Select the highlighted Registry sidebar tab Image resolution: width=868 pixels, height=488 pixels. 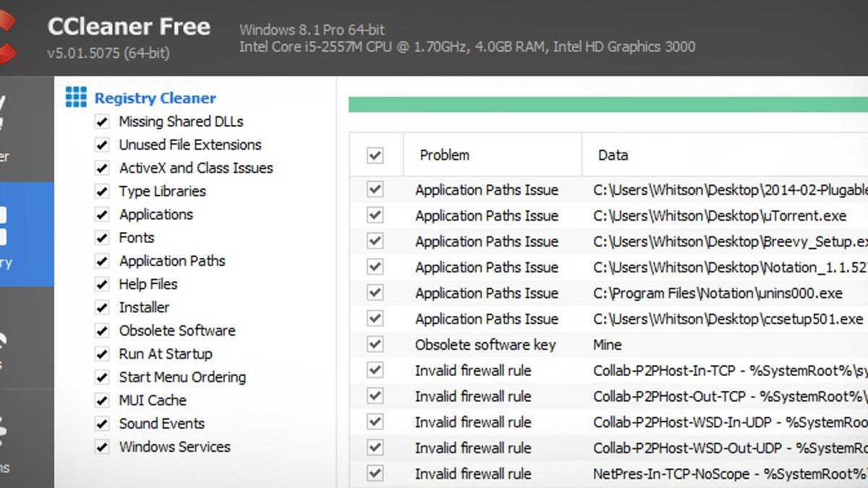27,234
